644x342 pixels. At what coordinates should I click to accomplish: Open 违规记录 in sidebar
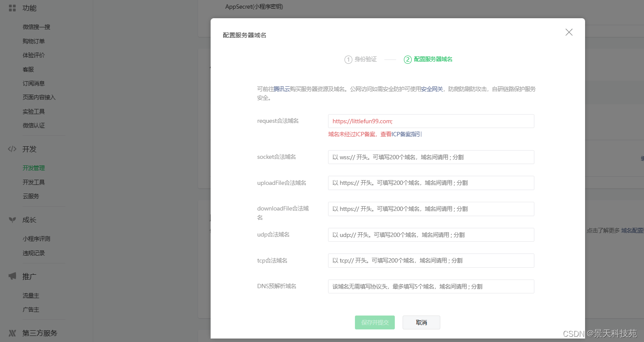34,253
